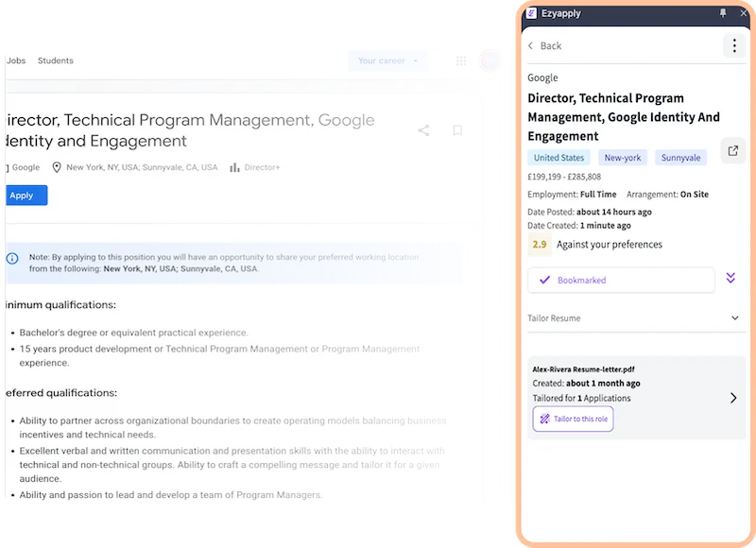
Task: Pin the Ezyapply panel
Action: tap(723, 13)
